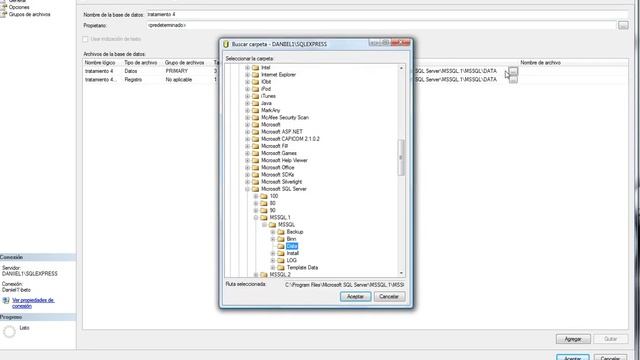Toggle Usar indización de texto checkbox
Image resolution: width=640 pixels, height=360 pixels.
(85, 39)
